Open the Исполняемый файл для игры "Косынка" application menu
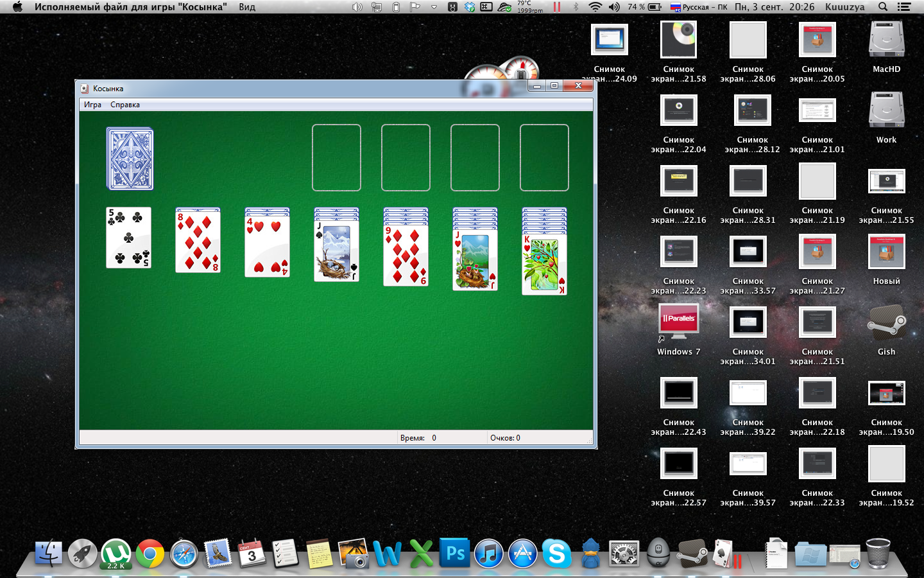 [x=131, y=7]
